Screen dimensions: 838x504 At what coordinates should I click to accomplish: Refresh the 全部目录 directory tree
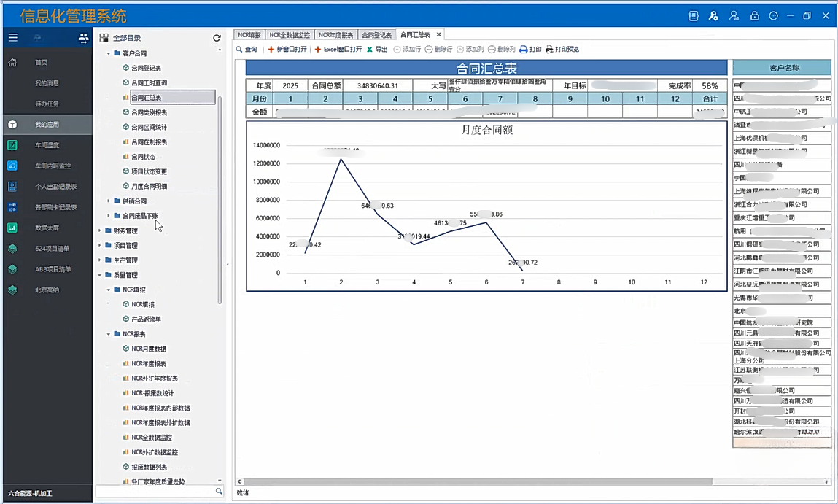coord(217,38)
